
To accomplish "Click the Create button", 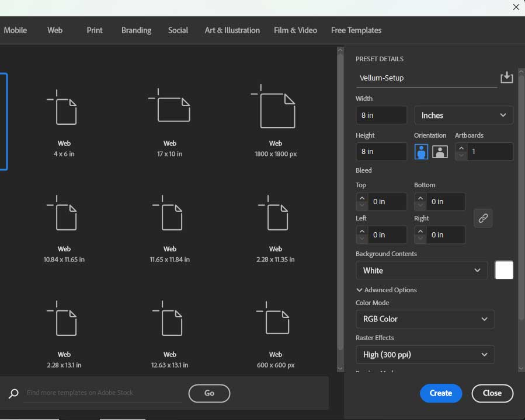I will [440, 393].
